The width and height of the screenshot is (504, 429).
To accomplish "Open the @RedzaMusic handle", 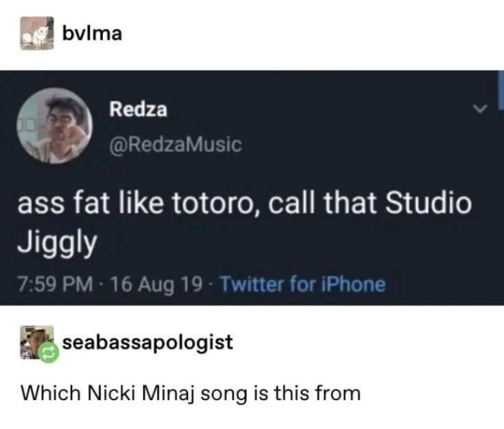I will tap(175, 144).
